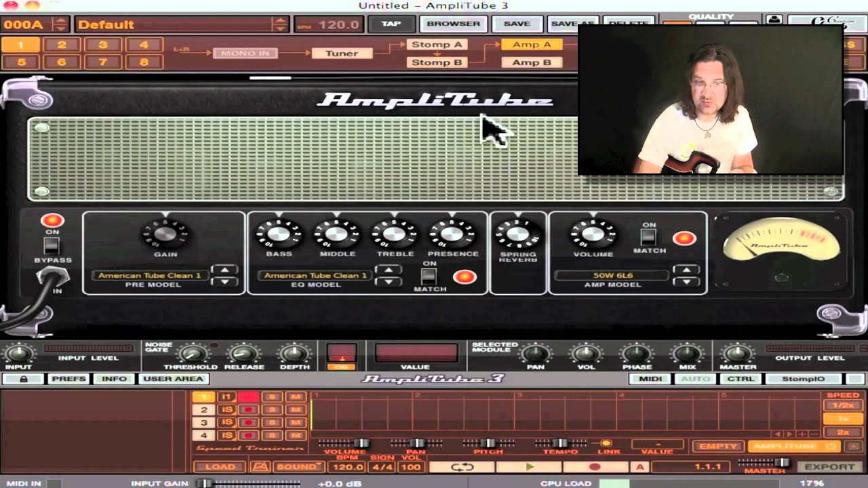Select the Stomp B module
The image size is (868, 488).
tap(437, 62)
